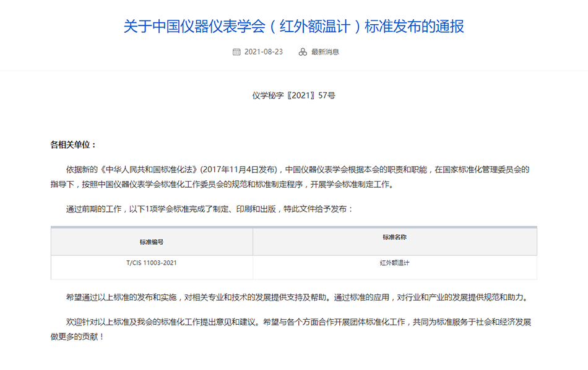
Task: Click the final line 做更多的贡献！
Action: click(x=77, y=337)
